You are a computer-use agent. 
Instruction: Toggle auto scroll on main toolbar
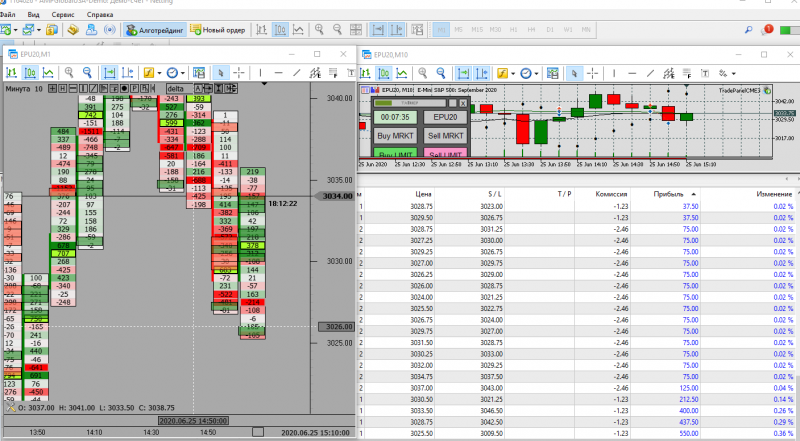pyautogui.click(x=378, y=30)
